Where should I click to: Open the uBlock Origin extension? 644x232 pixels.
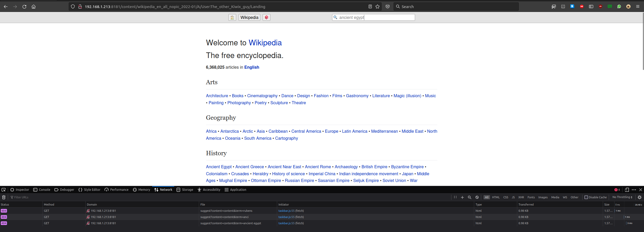pos(600,7)
